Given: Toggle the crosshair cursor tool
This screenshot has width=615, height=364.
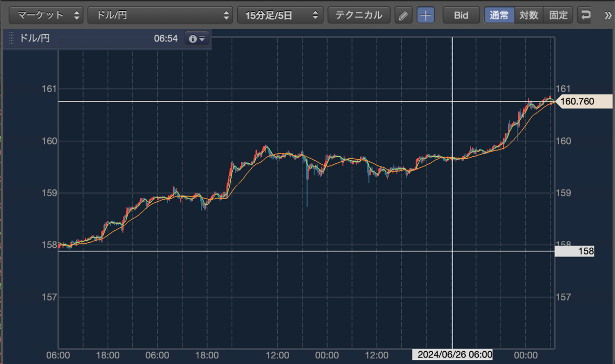Looking at the screenshot, I should pyautogui.click(x=425, y=15).
